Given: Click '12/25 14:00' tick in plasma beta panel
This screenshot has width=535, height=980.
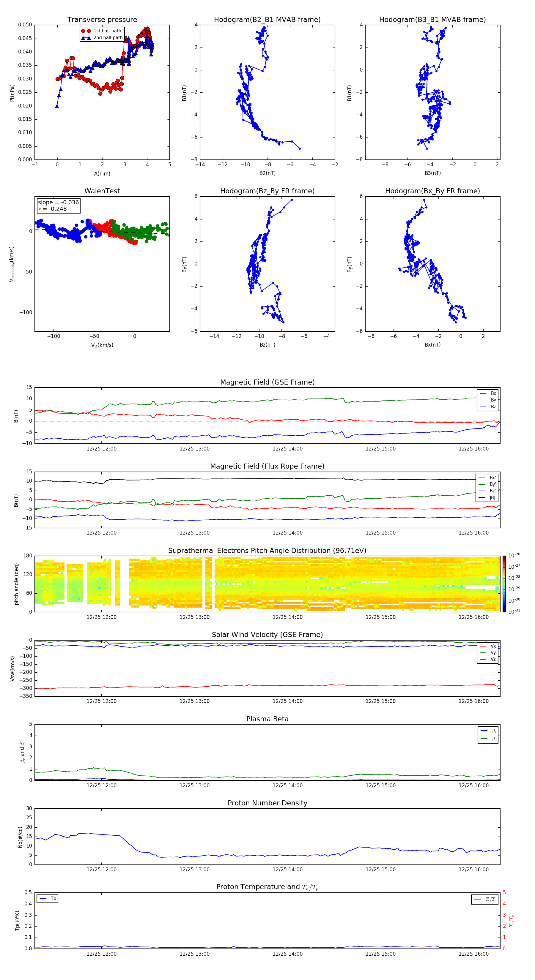Looking at the screenshot, I should tap(287, 785).
